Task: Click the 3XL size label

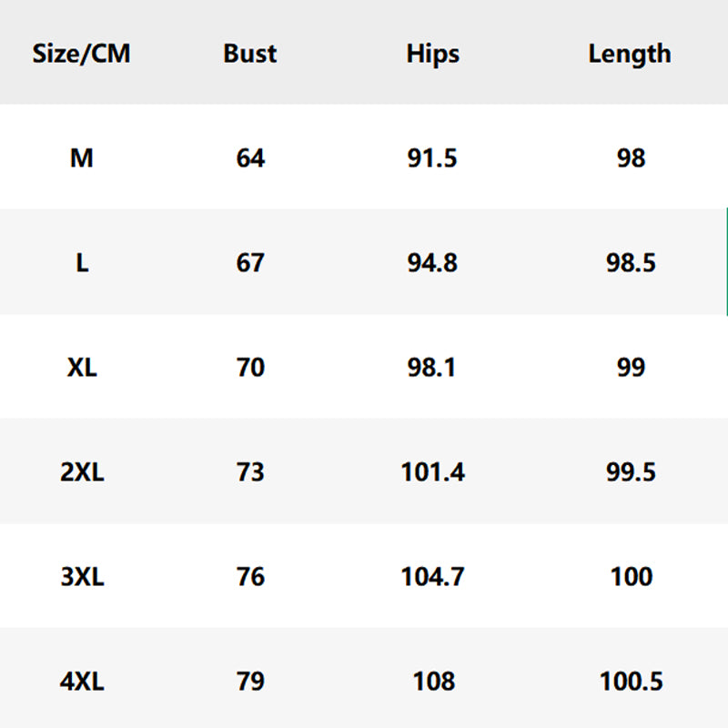Action: 82,577
